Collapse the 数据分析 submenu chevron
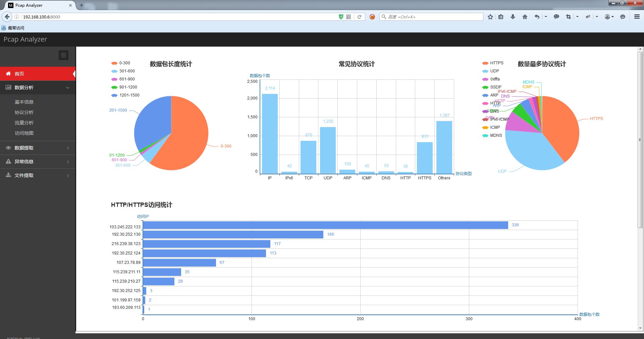The width and height of the screenshot is (644, 339). point(68,88)
